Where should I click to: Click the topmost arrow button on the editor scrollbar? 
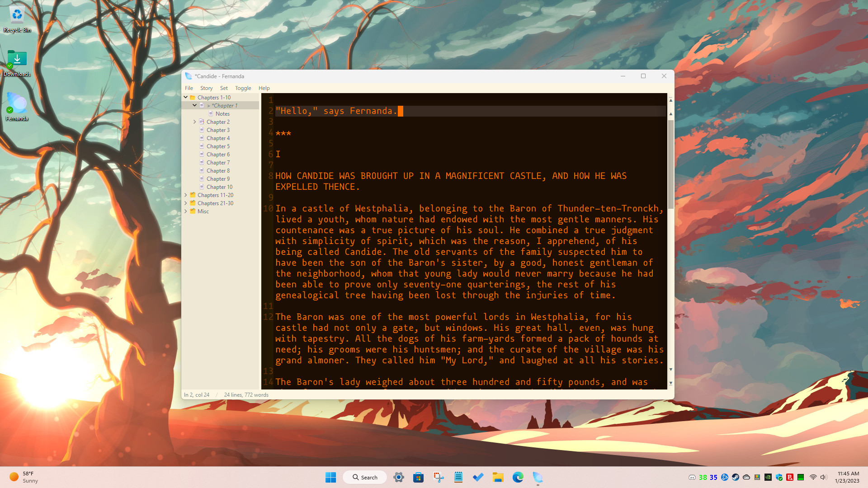671,100
